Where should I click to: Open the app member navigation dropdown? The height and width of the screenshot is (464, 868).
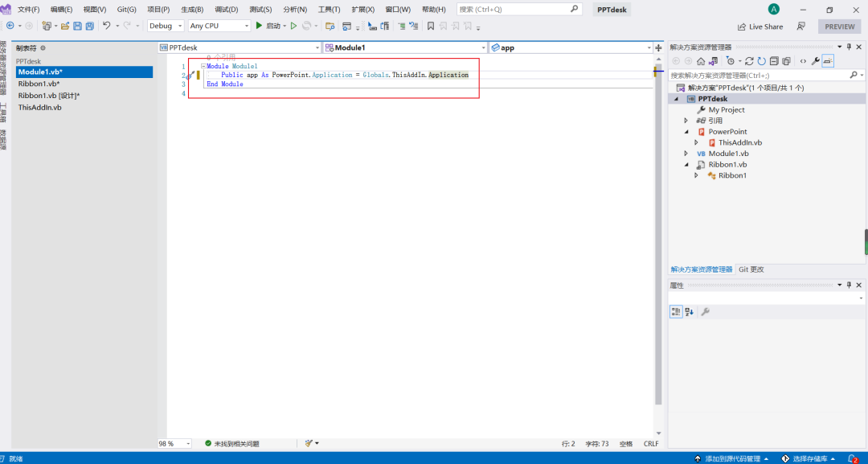point(571,47)
